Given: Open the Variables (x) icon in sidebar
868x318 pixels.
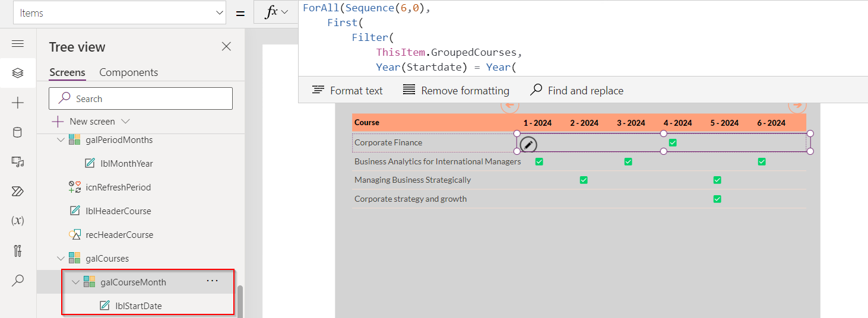Looking at the screenshot, I should (18, 221).
